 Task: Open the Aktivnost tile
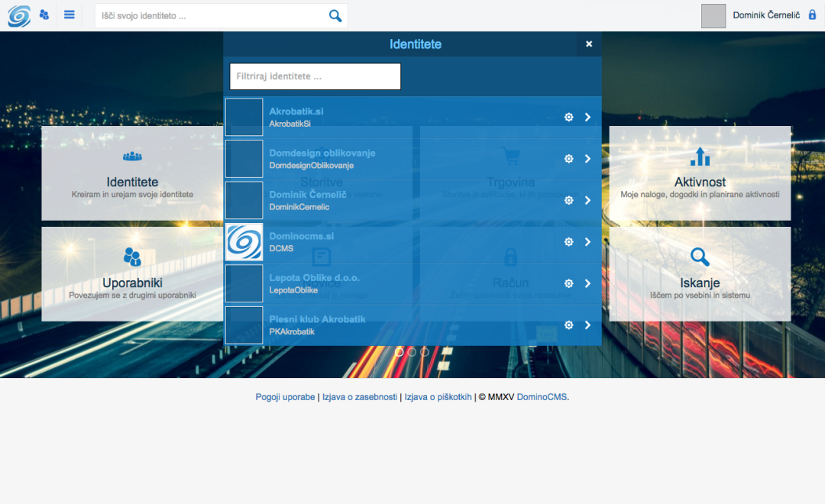tap(700, 173)
